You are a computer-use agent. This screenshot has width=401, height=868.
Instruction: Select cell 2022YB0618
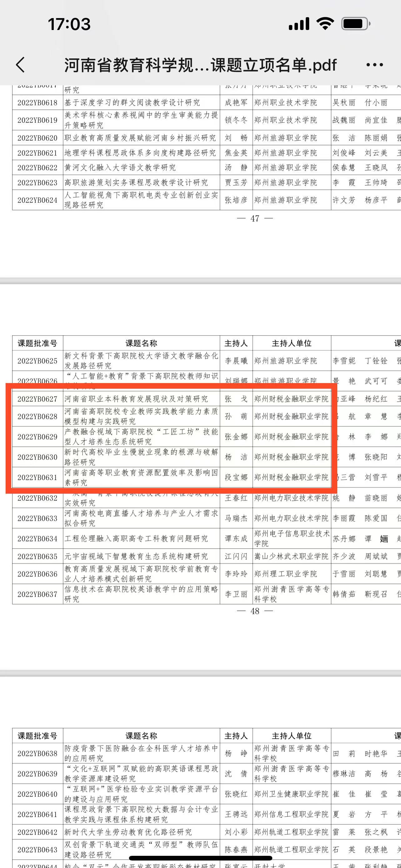point(37,103)
